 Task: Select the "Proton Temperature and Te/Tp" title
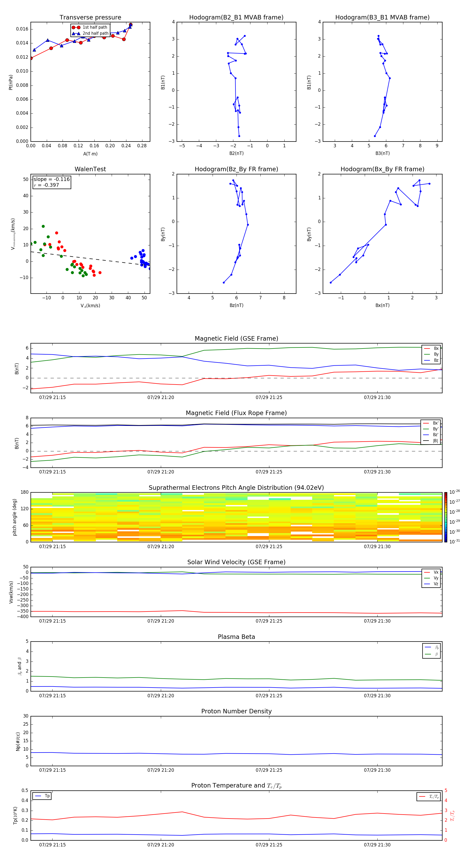point(236,786)
